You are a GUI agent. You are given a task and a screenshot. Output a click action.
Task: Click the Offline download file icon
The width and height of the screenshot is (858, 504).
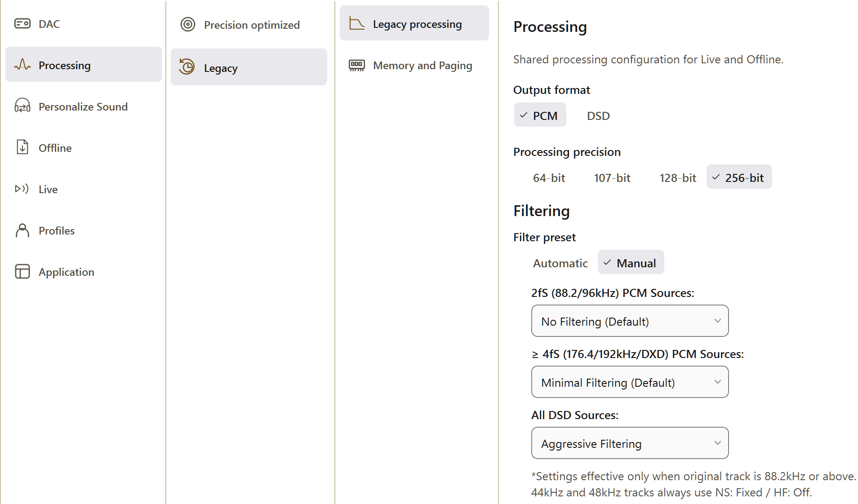(x=22, y=147)
